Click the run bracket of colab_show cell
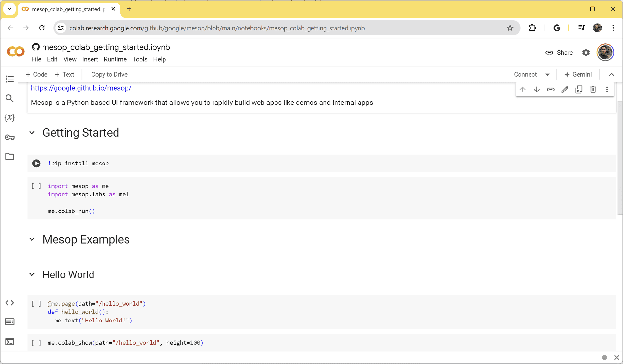 36,343
